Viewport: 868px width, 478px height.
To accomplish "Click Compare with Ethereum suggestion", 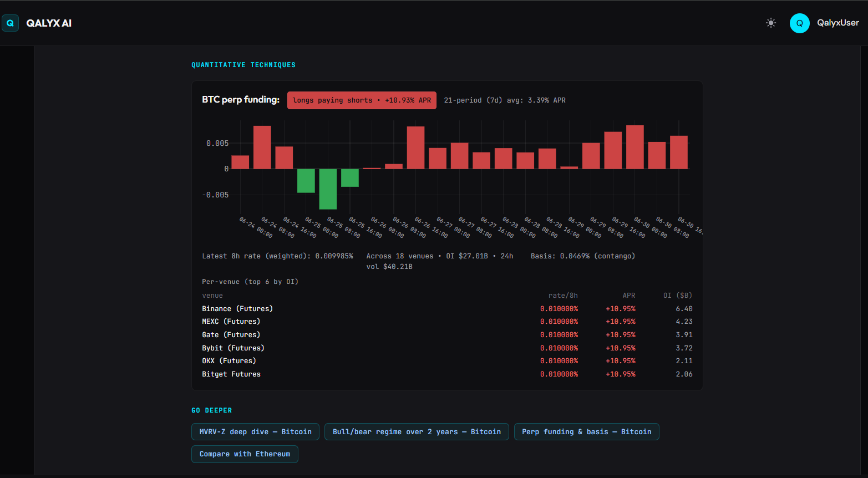I will pos(245,454).
